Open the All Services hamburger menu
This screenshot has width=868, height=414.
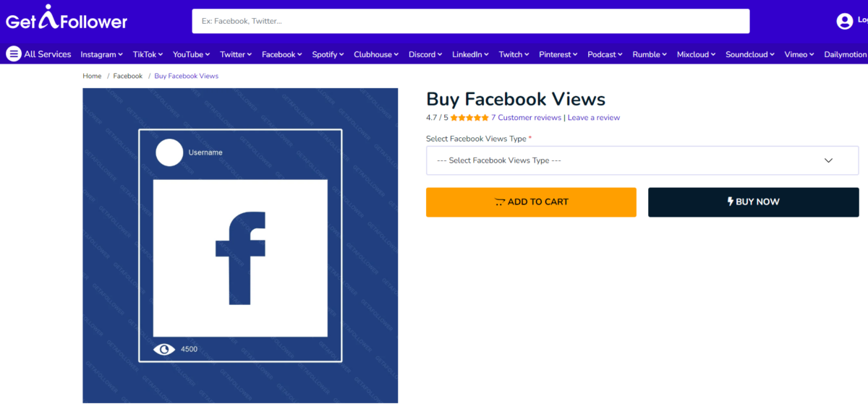14,54
